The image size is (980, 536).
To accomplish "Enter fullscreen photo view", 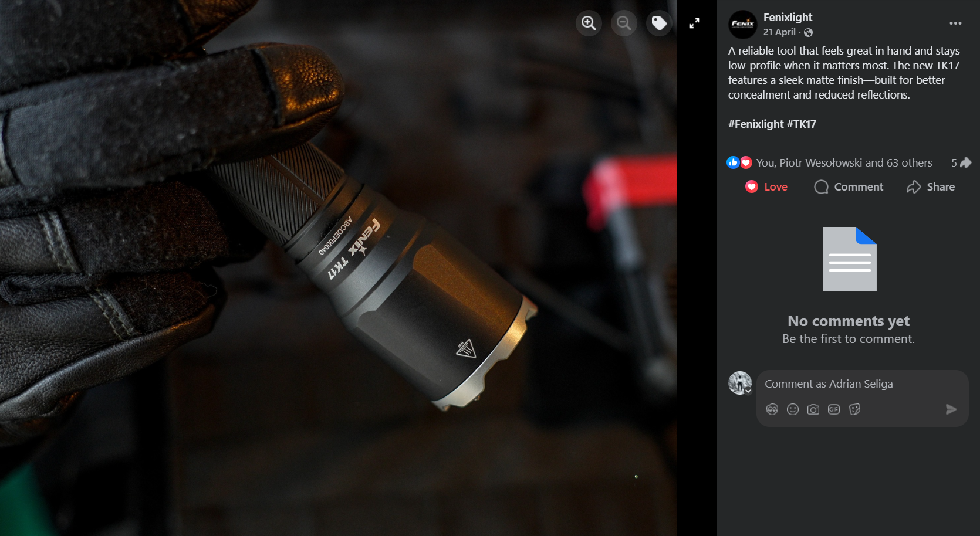I will pyautogui.click(x=694, y=23).
